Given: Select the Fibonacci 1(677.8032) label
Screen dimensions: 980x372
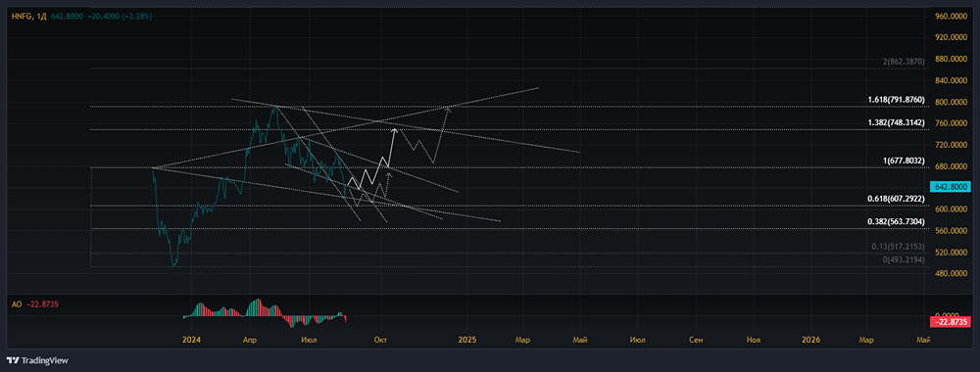Looking at the screenshot, I should coord(905,161).
